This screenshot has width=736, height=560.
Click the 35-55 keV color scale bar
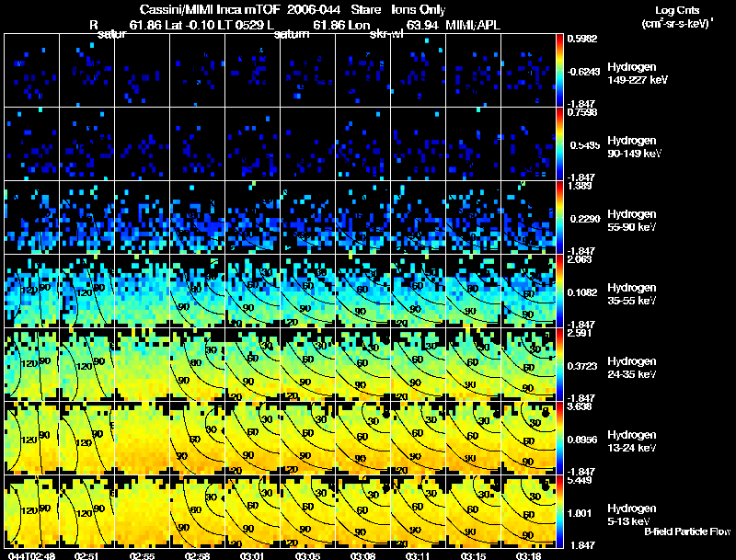pyautogui.click(x=559, y=291)
